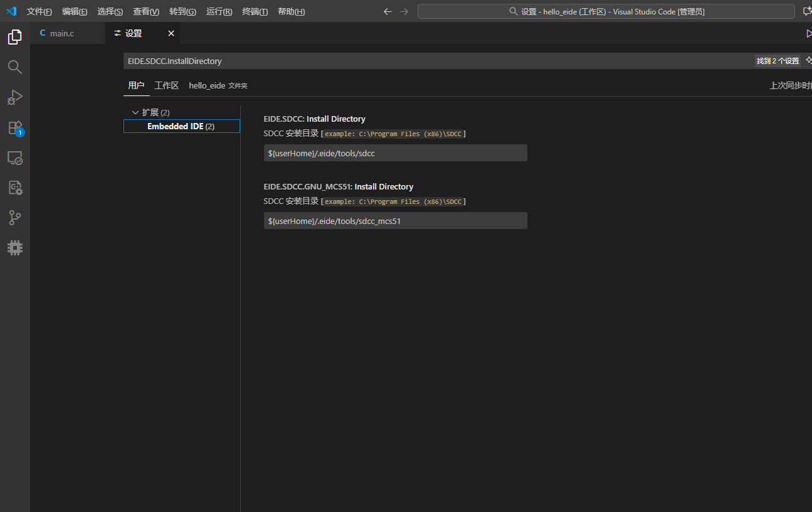Click the 上次同步时间 text
This screenshot has height=512, width=812.
point(791,85)
